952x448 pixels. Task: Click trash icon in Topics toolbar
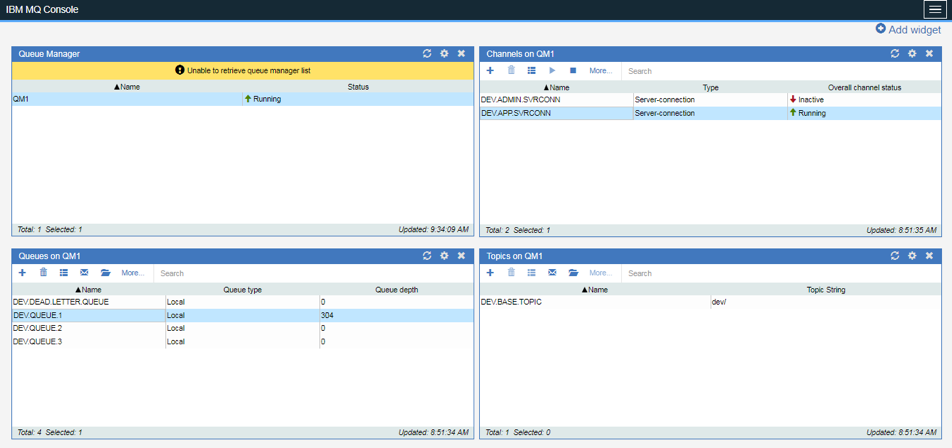tap(511, 273)
